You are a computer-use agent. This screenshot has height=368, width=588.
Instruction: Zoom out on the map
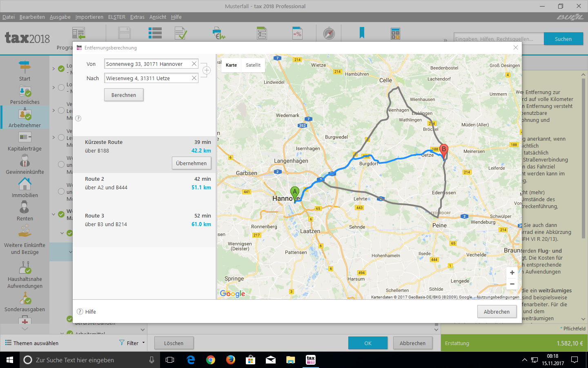[x=512, y=284]
